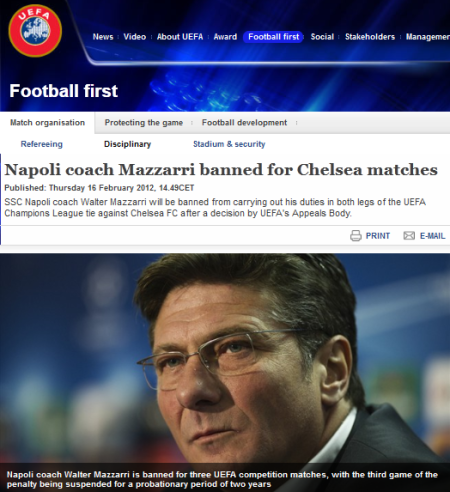Viewport: 450px width, 492px height.
Task: Select the Award menu item
Action: (x=225, y=37)
